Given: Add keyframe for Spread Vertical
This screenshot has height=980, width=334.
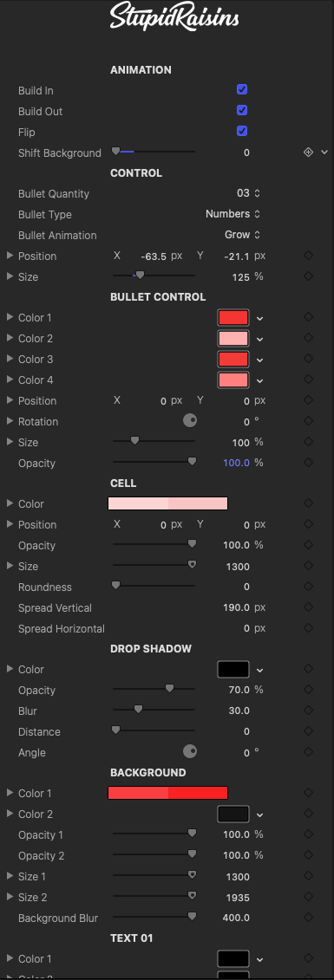Looking at the screenshot, I should click(x=308, y=607).
